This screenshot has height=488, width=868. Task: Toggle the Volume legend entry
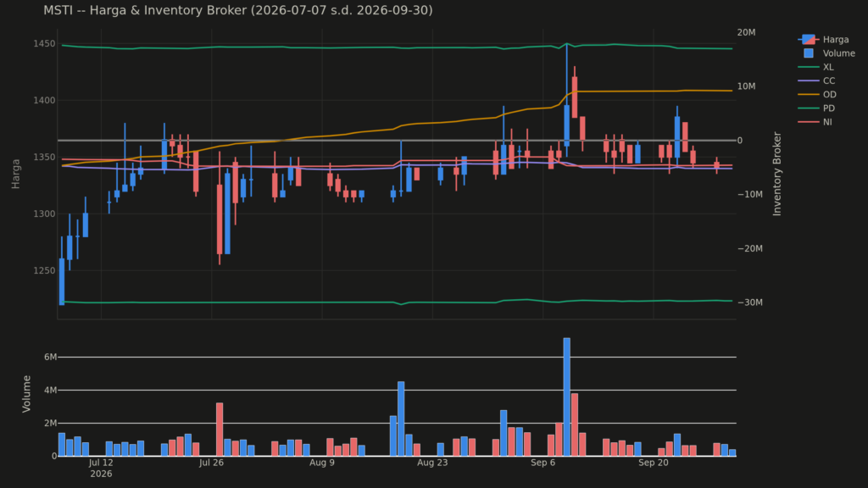829,53
